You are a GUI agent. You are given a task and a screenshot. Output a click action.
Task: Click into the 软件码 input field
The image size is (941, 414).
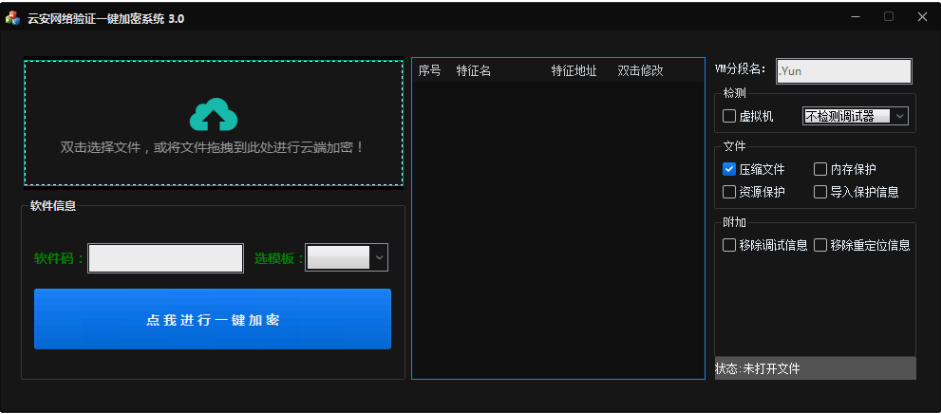(x=166, y=258)
